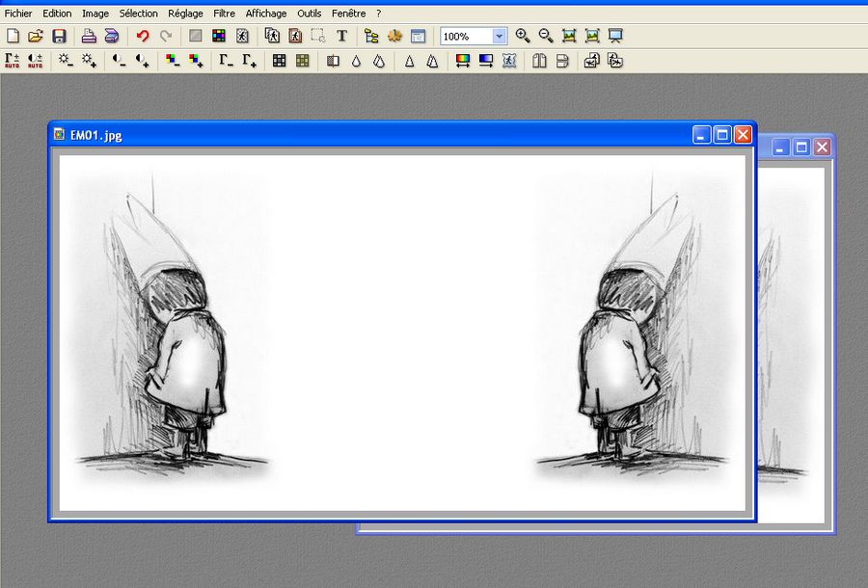Undo the last action

(143, 36)
